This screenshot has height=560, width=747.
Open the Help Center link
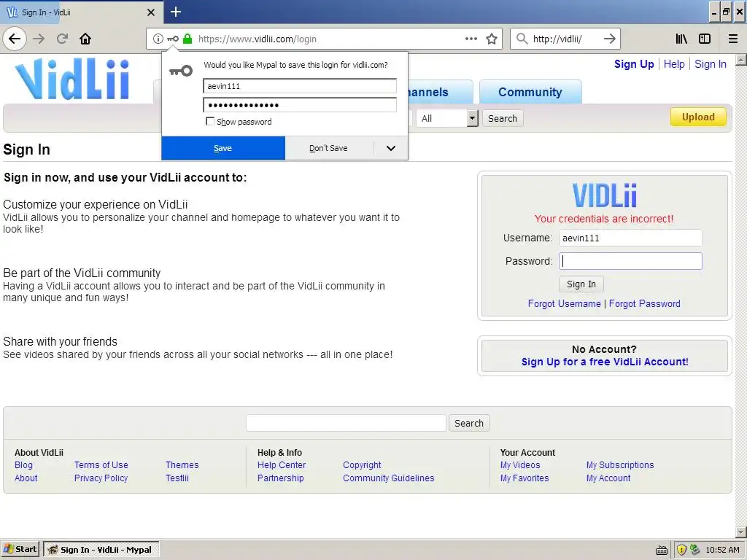pyautogui.click(x=282, y=464)
